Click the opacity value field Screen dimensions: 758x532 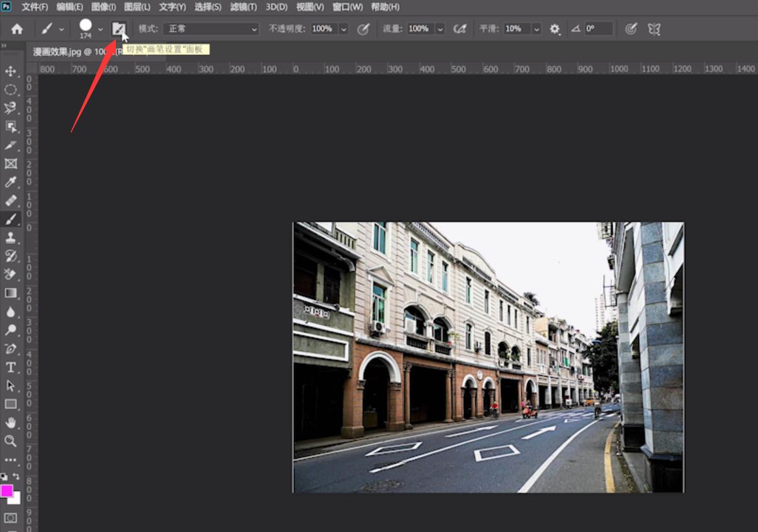[x=325, y=29]
